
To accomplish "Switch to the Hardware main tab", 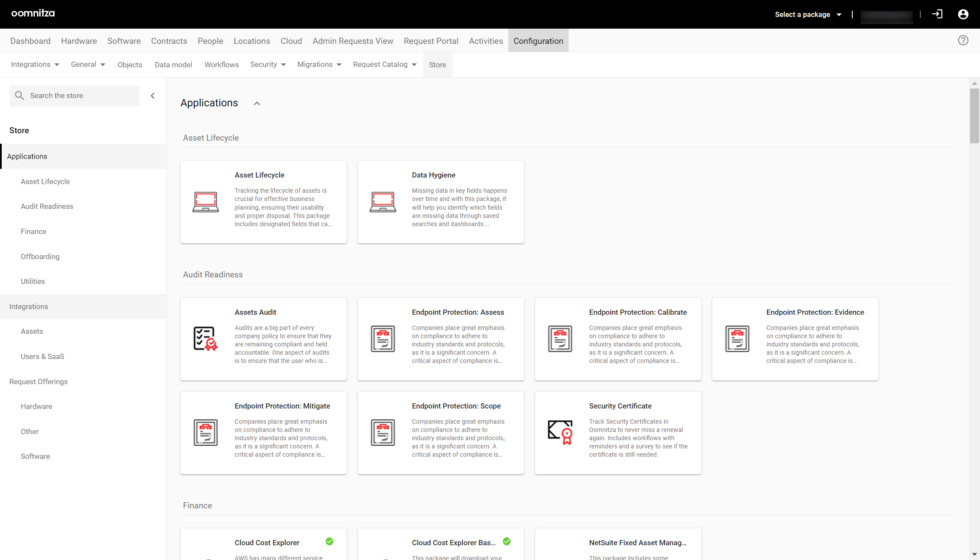I will click(x=79, y=41).
